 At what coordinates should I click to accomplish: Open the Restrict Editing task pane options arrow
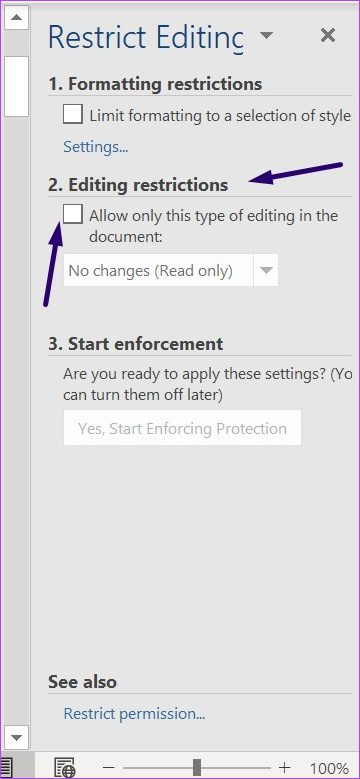[267, 35]
